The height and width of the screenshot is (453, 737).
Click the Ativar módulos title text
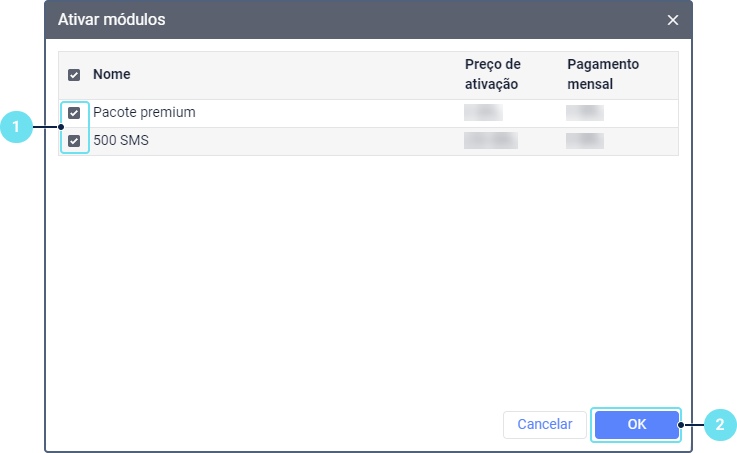[x=112, y=20]
